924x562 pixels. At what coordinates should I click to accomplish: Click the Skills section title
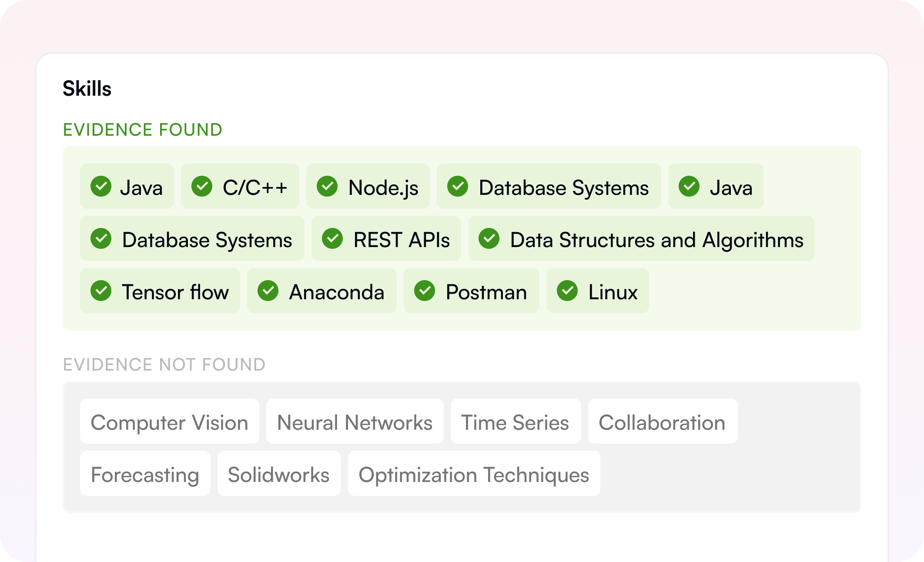(x=87, y=89)
